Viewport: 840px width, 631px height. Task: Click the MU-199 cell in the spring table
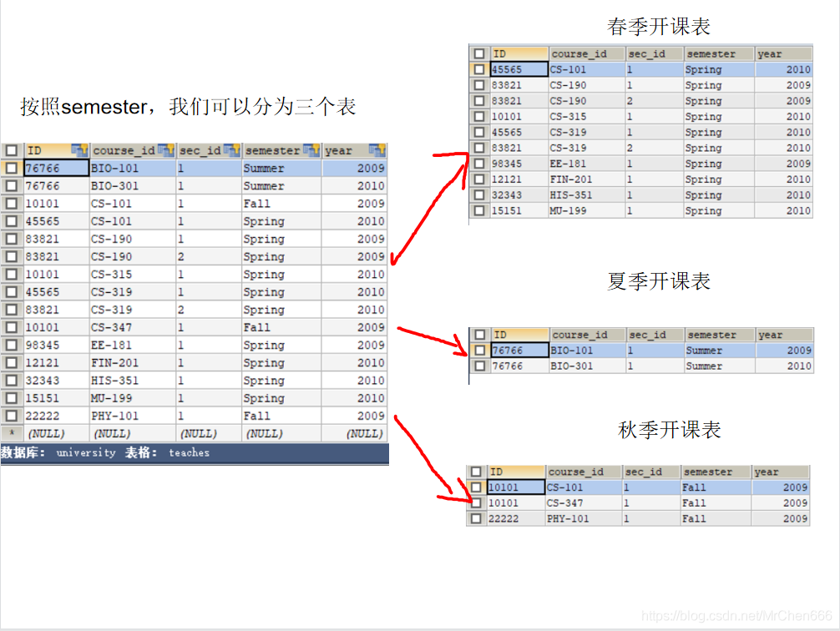(587, 210)
